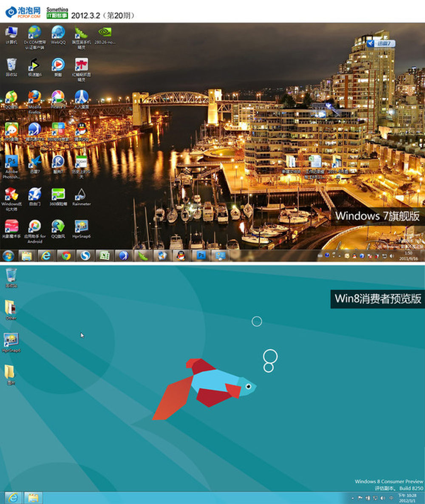
Task: Launch the green pea-pod 豌豆荚 desktop shortcut
Action: (81, 37)
